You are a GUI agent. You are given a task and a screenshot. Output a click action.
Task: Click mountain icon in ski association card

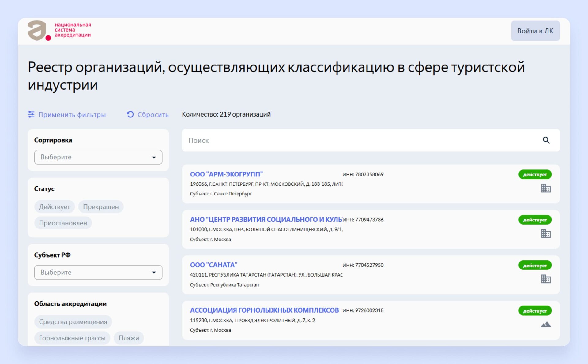tap(545, 325)
